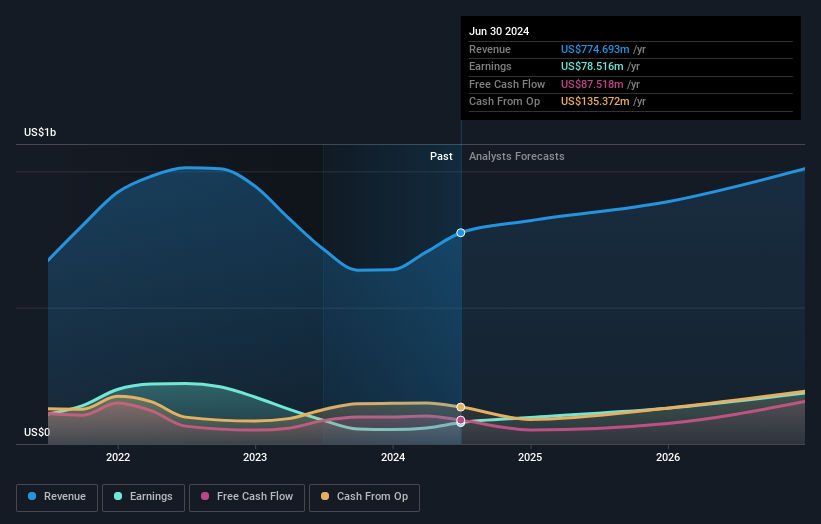Viewport: 821px width, 524px height.
Task: Click the Free Cash Flow label in tooltip
Action: point(507,84)
